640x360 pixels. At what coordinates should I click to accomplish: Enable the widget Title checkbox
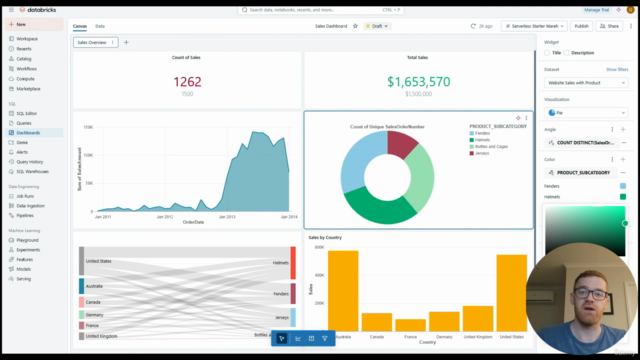point(547,53)
